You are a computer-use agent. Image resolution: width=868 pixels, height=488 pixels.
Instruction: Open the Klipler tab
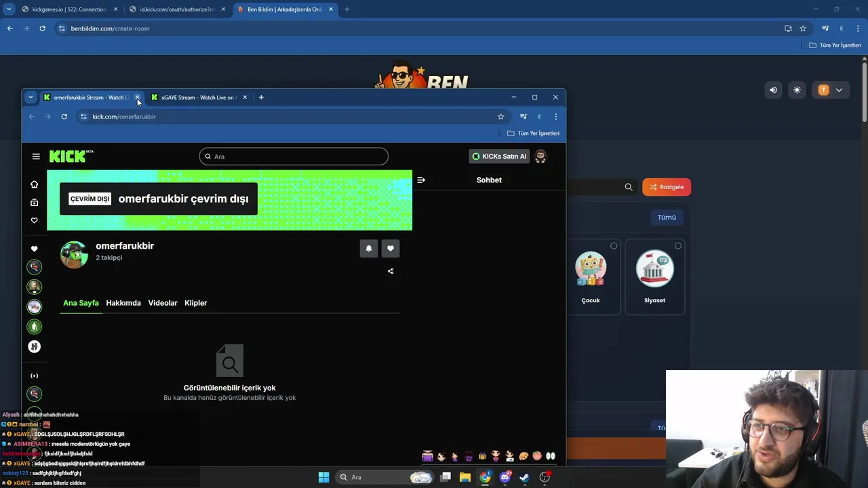196,303
